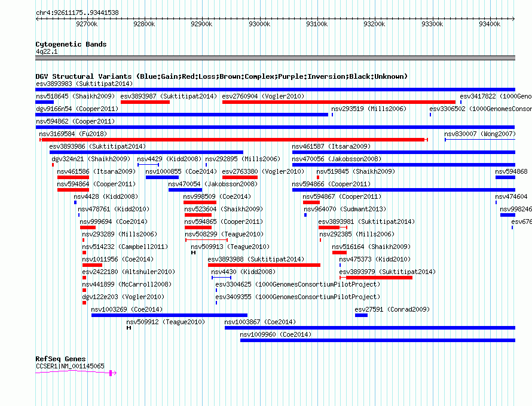Select the nsv461587 (Itsara2009) label
Screen dimensions: 532x406
coord(331,146)
